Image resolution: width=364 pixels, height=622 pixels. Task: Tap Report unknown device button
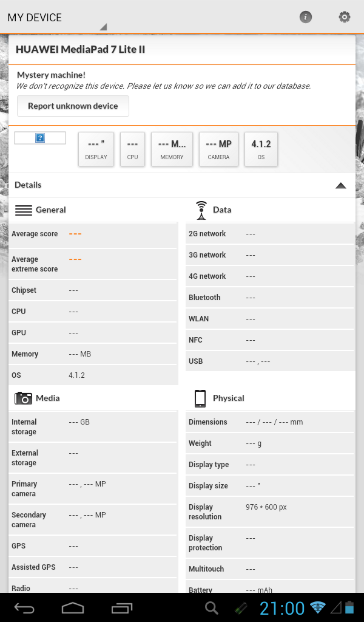[73, 106]
